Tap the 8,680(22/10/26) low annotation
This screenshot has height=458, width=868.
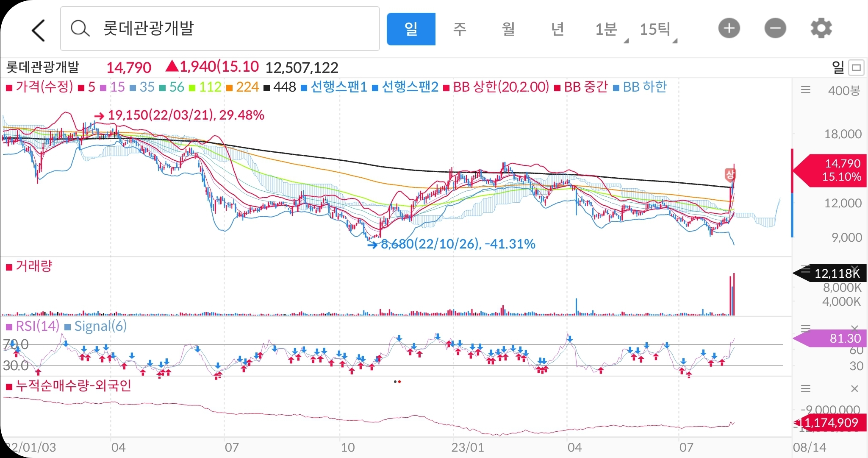tap(452, 244)
